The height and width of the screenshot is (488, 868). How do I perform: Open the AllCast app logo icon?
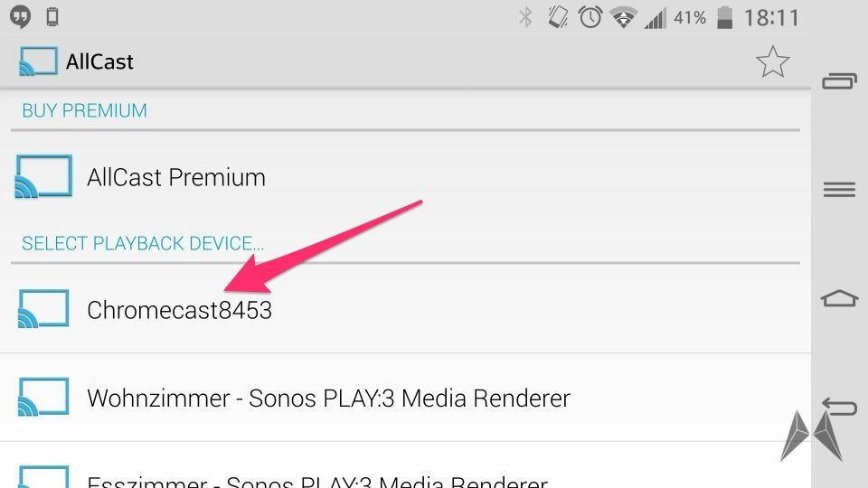coord(38,61)
